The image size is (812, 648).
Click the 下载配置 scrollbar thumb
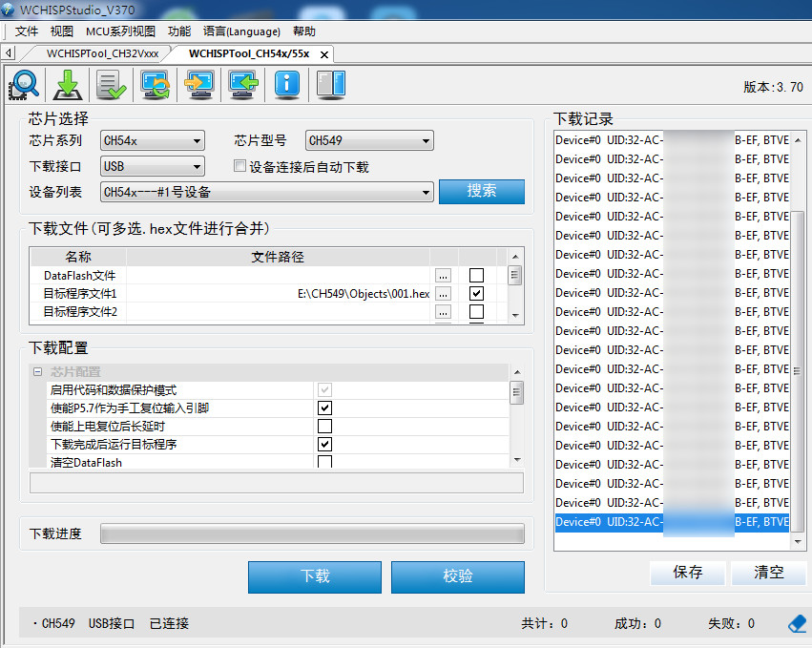pos(517,392)
